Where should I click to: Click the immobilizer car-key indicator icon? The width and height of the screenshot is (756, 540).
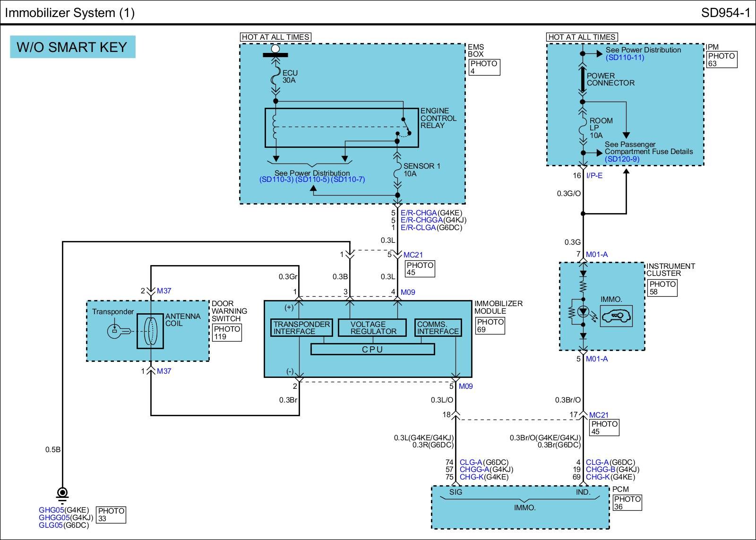tap(616, 315)
